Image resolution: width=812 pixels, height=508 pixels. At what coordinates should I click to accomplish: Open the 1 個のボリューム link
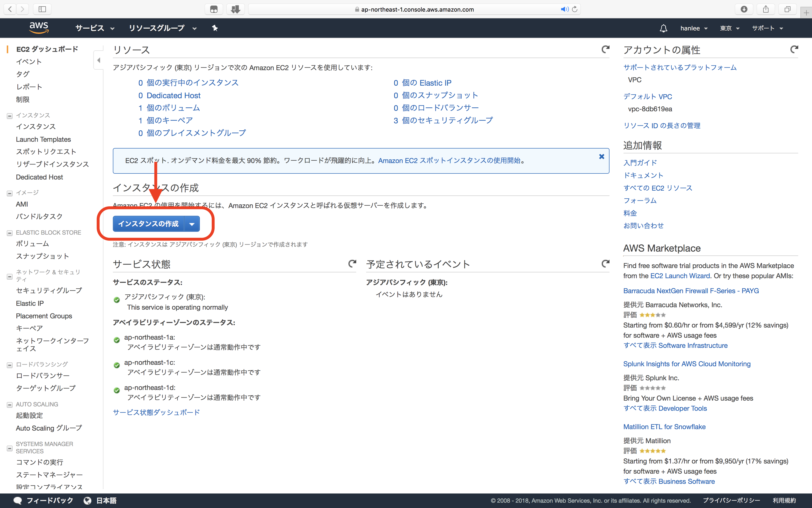(x=169, y=108)
